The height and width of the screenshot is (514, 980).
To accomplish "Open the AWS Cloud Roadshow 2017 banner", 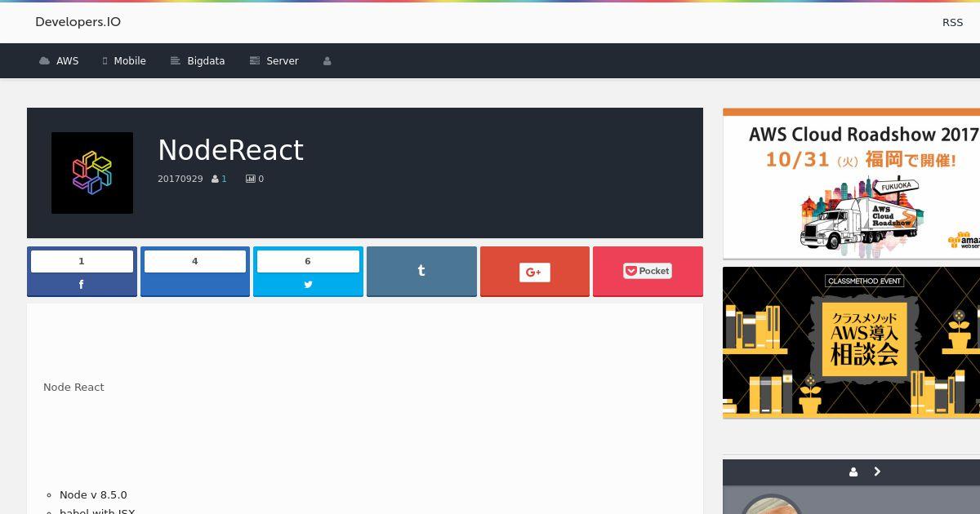I will click(x=851, y=184).
